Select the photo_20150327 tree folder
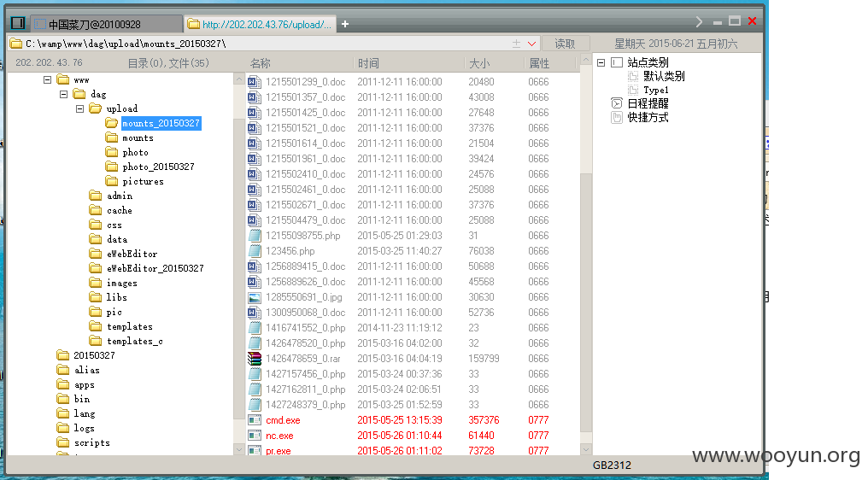868x480 pixels. 158,167
